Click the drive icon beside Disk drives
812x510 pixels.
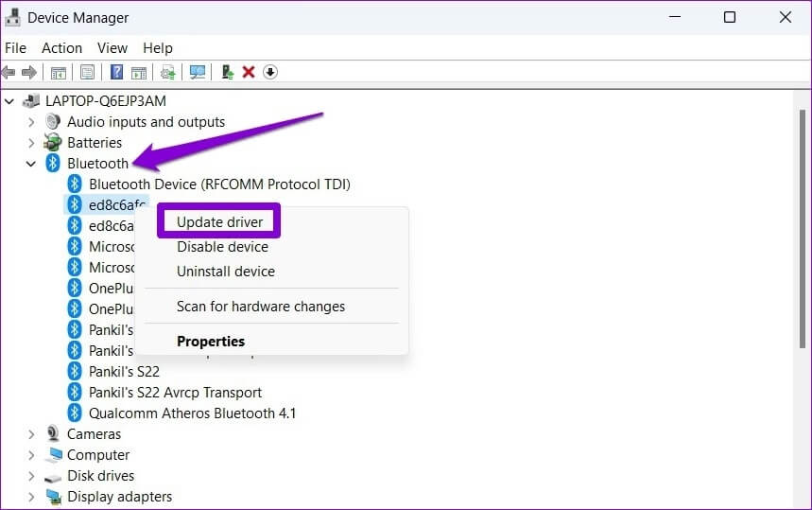coord(53,477)
